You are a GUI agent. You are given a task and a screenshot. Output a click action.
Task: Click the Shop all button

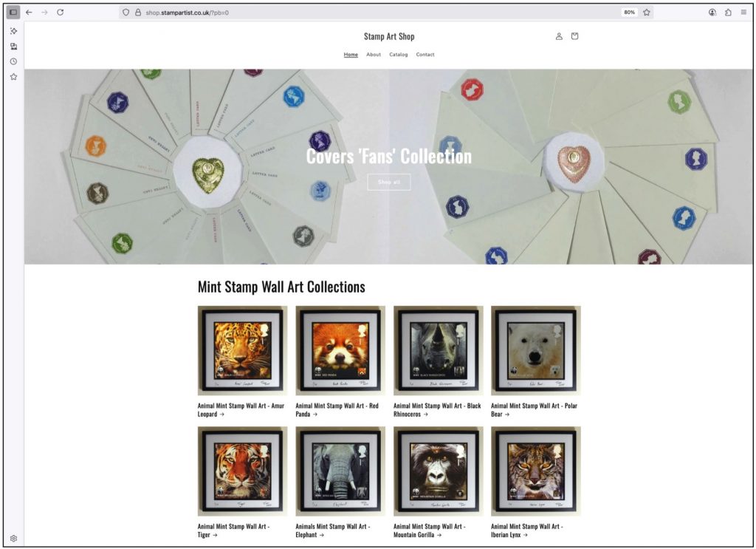[x=388, y=182]
